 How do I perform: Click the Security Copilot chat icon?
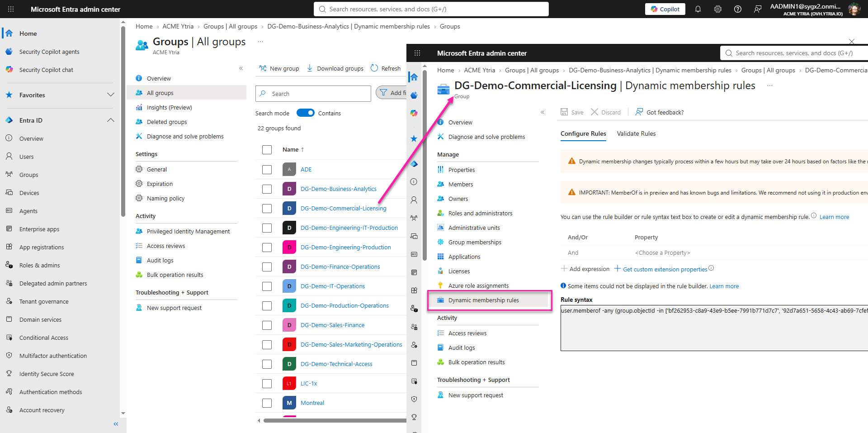point(9,70)
